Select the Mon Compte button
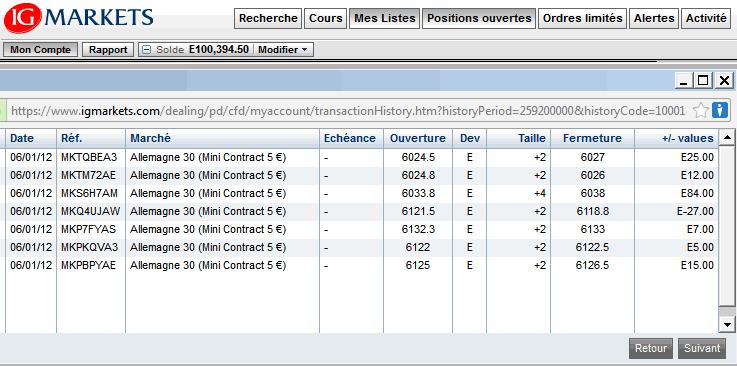This screenshot has height=366, width=737. point(40,50)
